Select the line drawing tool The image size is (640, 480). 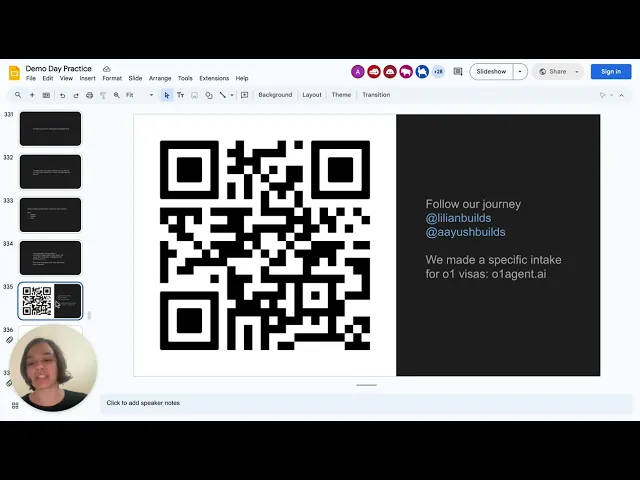[x=222, y=95]
